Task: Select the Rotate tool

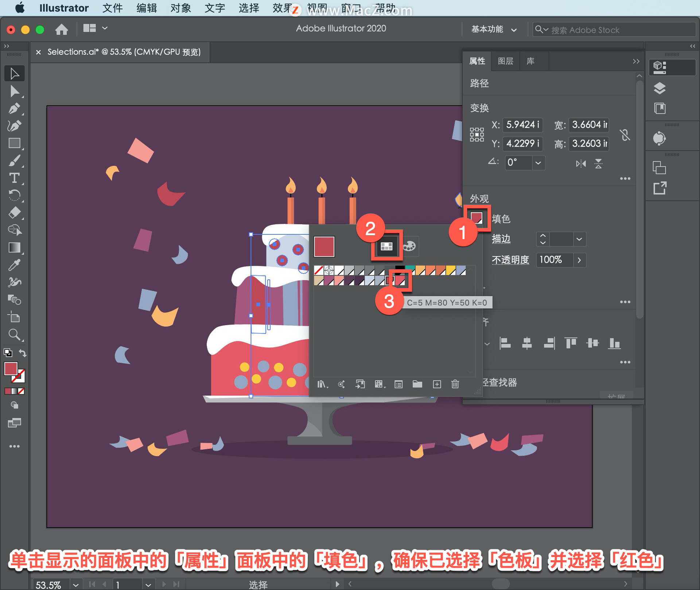Action: 15,195
